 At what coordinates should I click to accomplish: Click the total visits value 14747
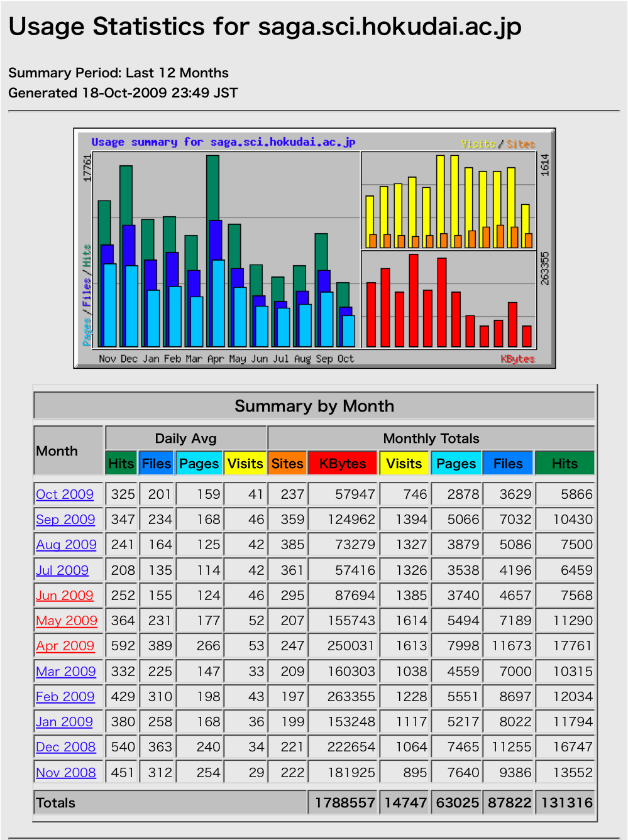[405, 802]
